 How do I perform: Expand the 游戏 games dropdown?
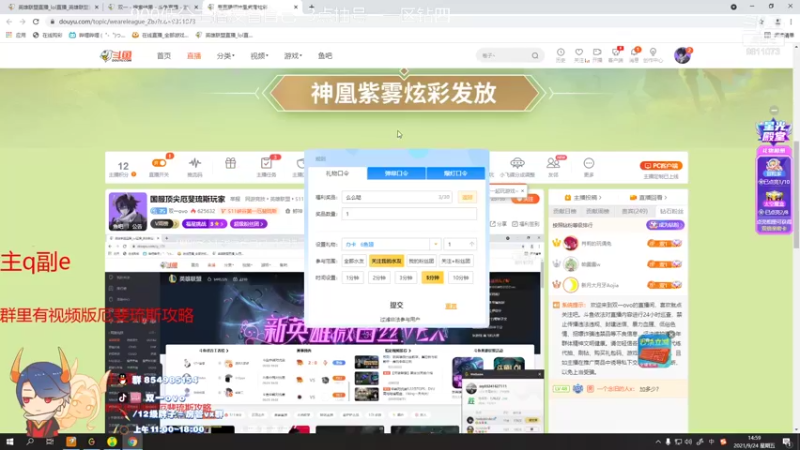point(292,56)
